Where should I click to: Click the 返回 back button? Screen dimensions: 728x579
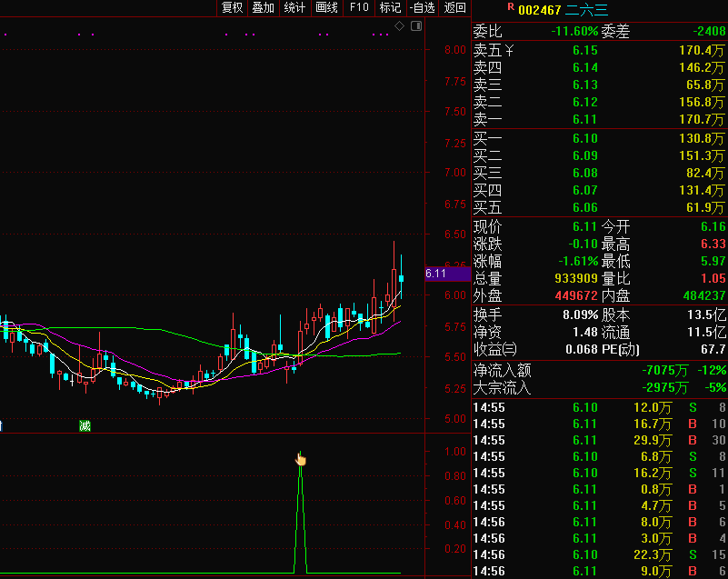[454, 7]
